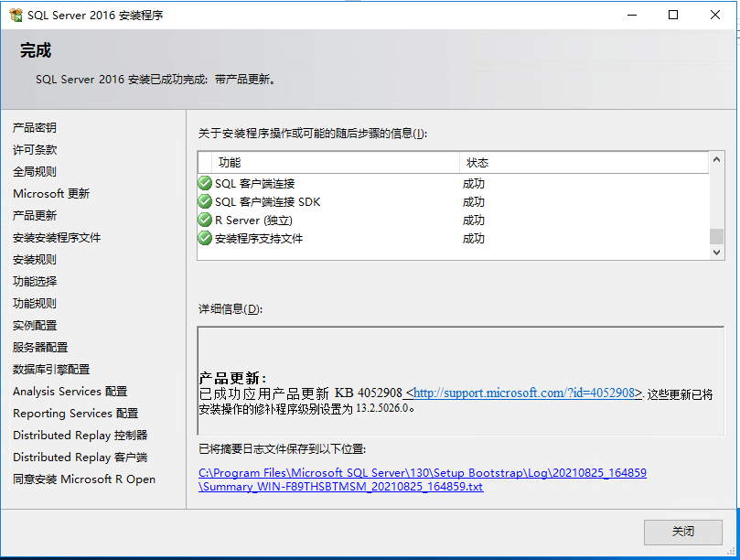Image resolution: width=740 pixels, height=560 pixels.
Task: Click green check icon beside R Server (独立)
Action: point(205,220)
